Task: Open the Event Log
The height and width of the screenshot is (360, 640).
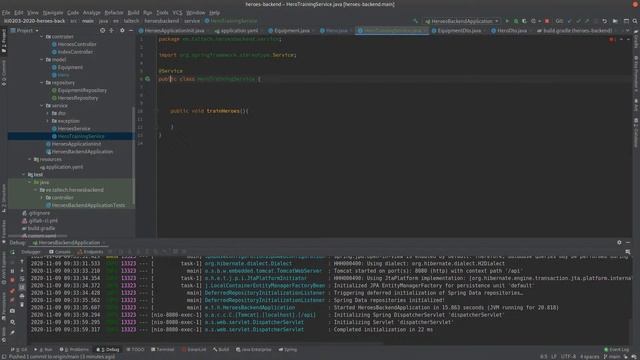Action: click(x=617, y=349)
